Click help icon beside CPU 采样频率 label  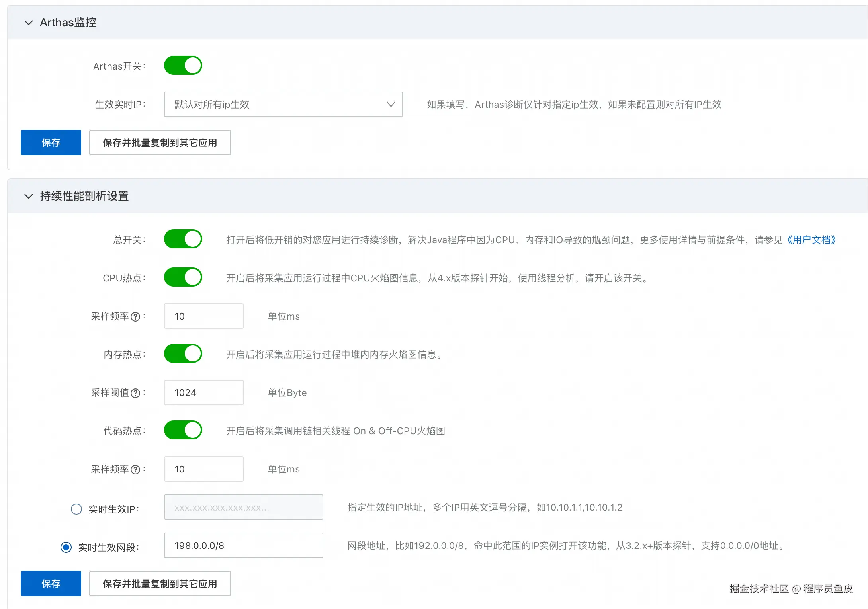(135, 317)
